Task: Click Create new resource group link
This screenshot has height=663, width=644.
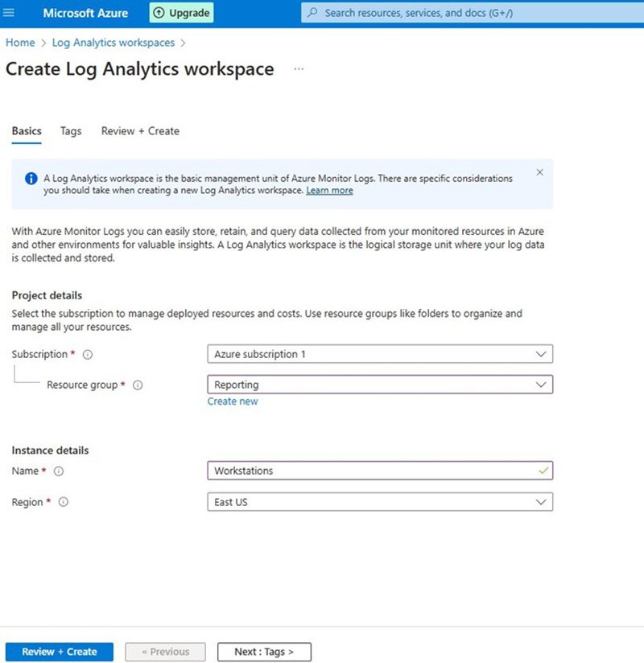Action: point(233,402)
